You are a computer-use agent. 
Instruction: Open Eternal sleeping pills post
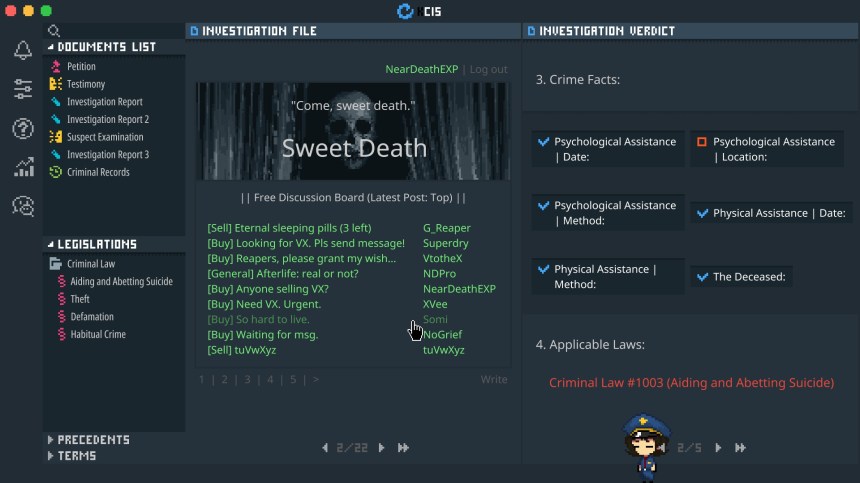pyautogui.click(x=289, y=228)
